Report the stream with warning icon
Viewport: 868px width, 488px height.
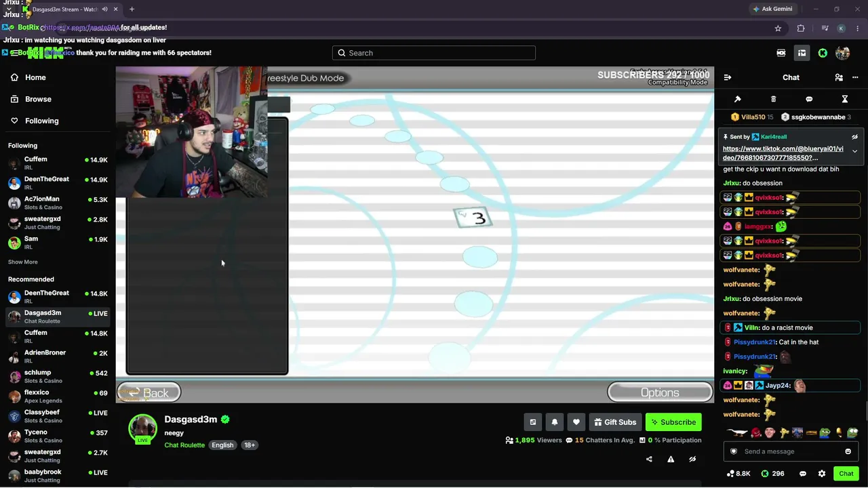[671, 459]
